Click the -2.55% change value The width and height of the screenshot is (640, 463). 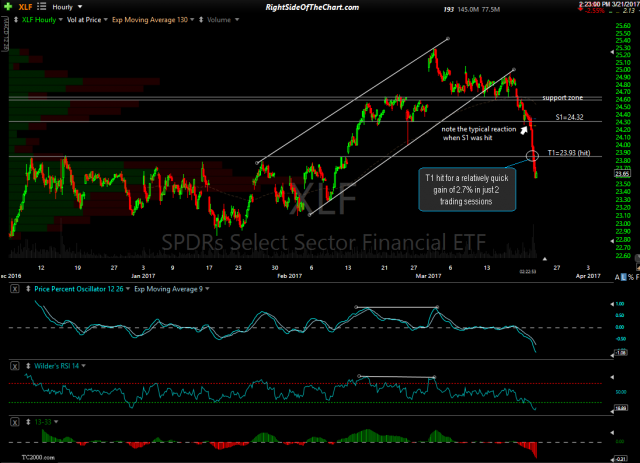click(595, 11)
